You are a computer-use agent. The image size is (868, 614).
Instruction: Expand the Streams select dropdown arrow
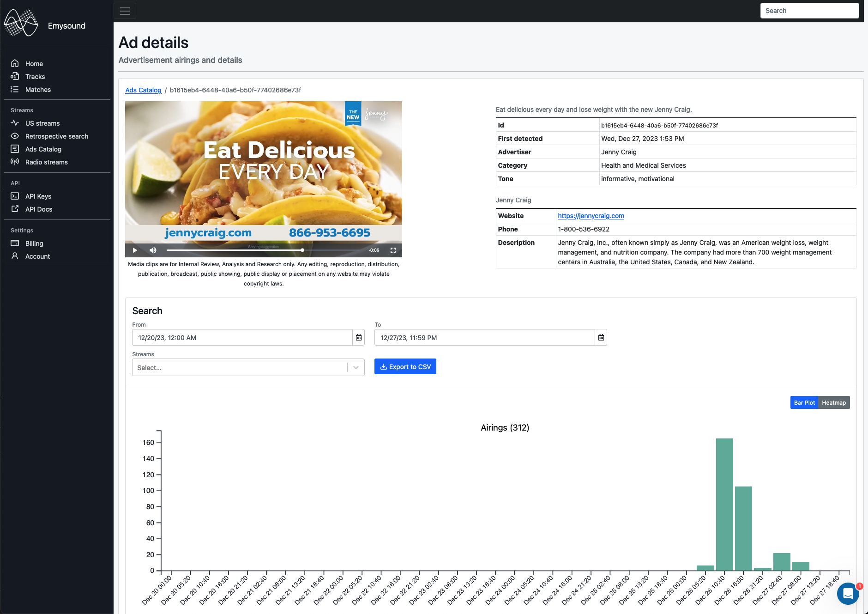pyautogui.click(x=356, y=368)
